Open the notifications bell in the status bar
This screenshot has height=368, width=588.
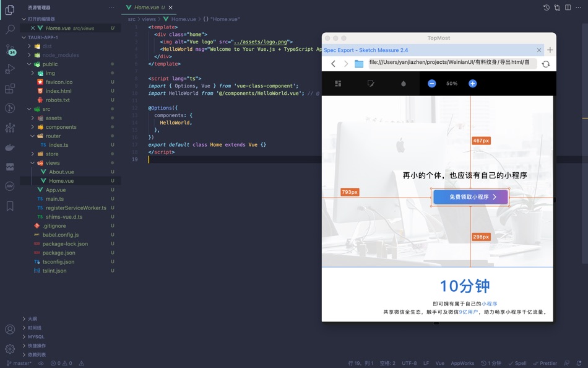pos(579,363)
